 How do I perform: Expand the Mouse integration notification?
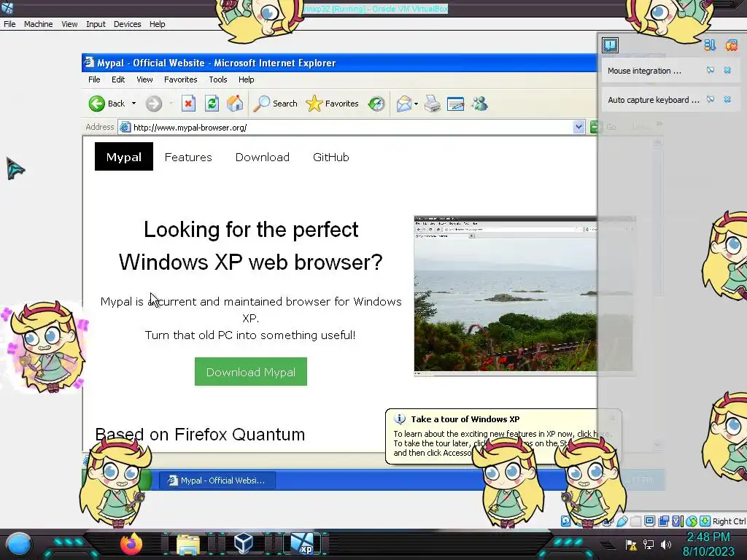[644, 71]
